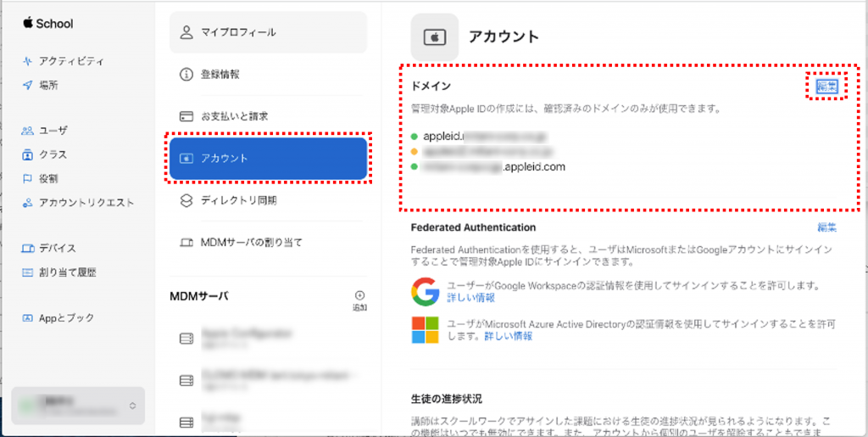The image size is (868, 437).
Task: Open デバイス in the sidebar
Action: (58, 248)
